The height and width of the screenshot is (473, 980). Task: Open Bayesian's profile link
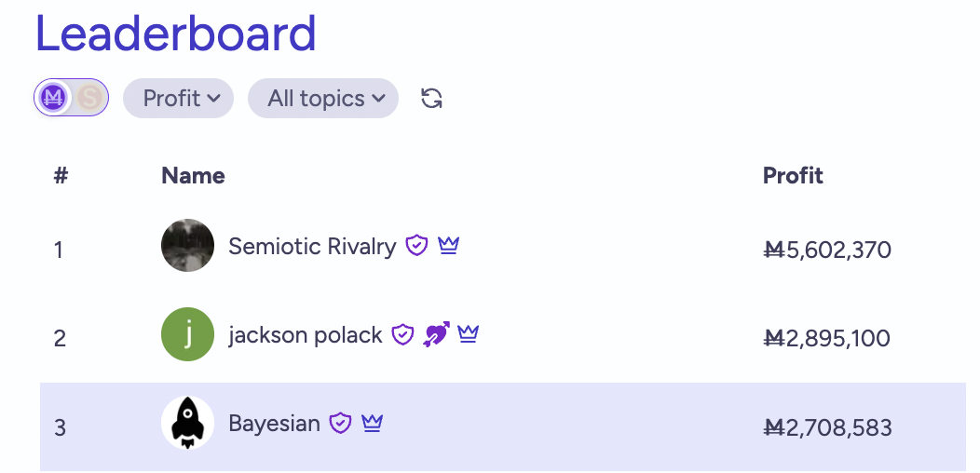274,424
